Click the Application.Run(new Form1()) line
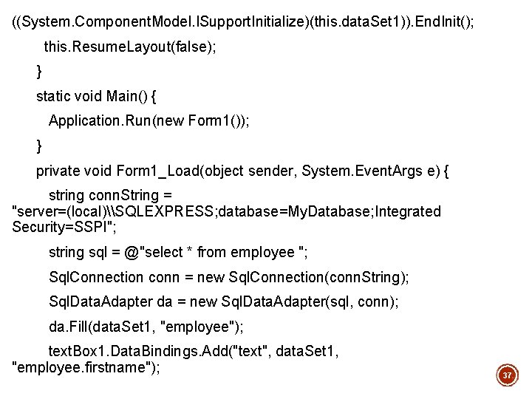Image resolution: width=532 pixels, height=399 pixels. click(x=149, y=120)
